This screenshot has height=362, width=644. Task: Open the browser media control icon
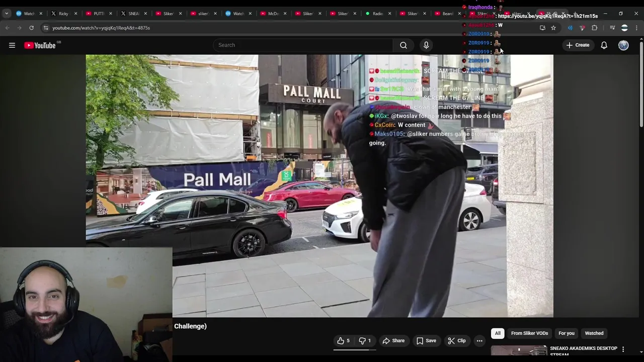(612, 28)
